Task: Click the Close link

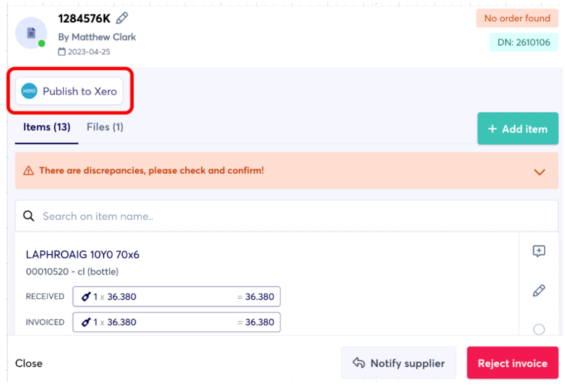Action: pyautogui.click(x=29, y=363)
